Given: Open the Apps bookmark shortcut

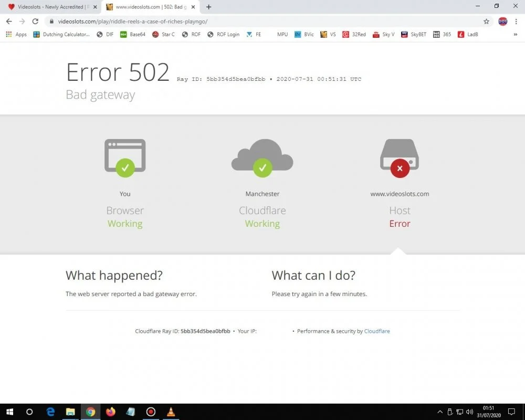Looking at the screenshot, I should 16,34.
